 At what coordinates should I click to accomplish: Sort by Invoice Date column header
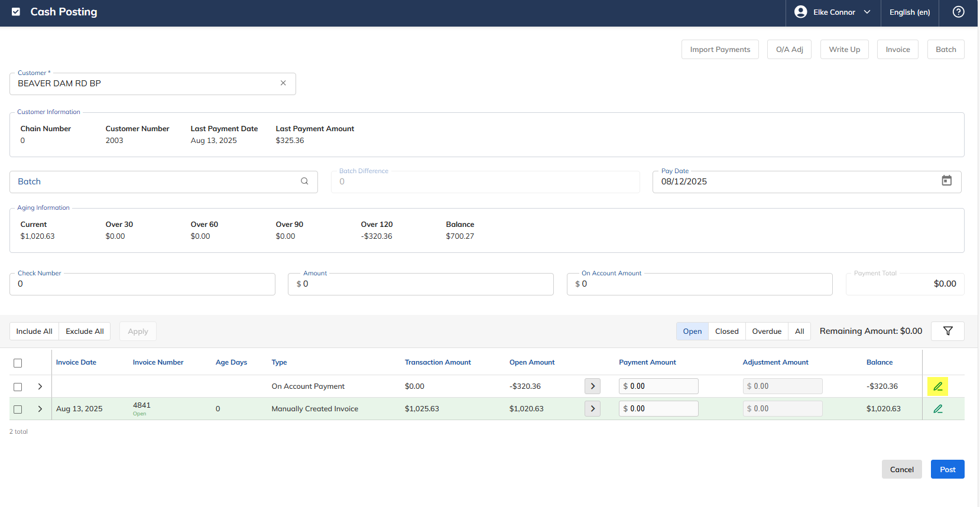pyautogui.click(x=76, y=363)
